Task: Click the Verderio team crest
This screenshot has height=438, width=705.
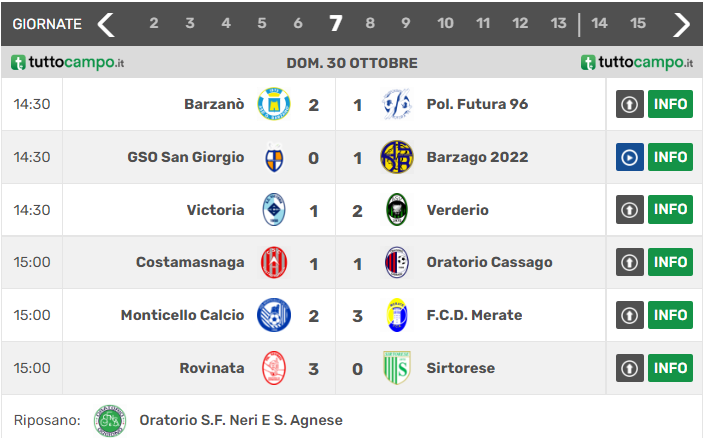Action: 397,210
